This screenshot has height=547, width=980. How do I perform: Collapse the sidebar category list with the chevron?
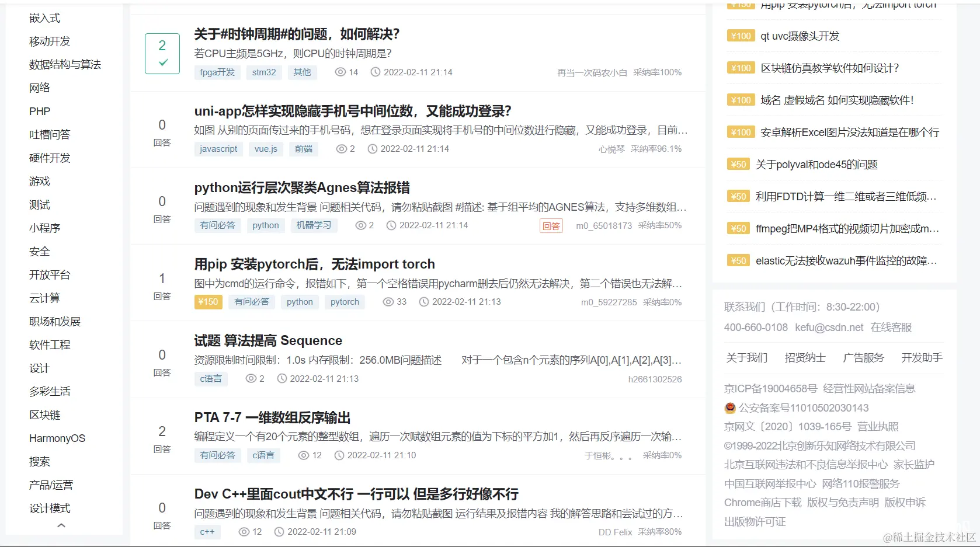[x=61, y=525]
